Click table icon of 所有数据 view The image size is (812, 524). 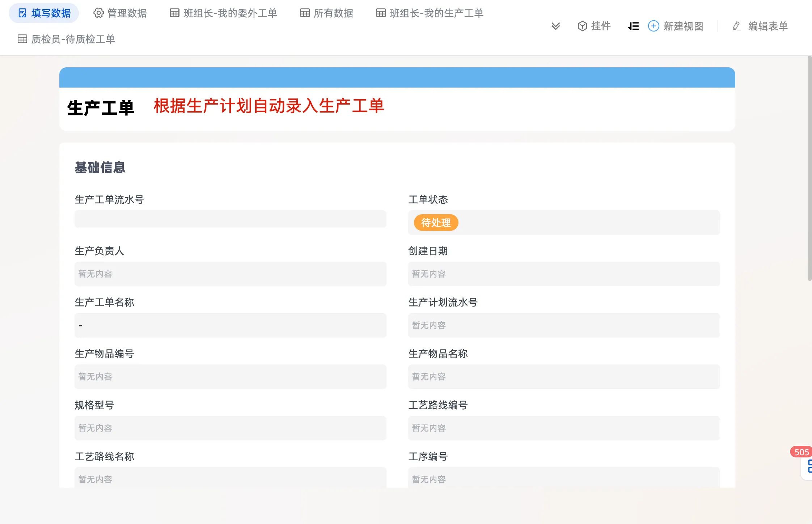point(305,13)
